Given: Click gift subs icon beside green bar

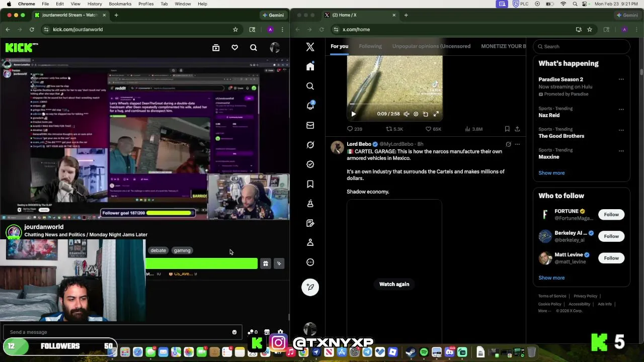Looking at the screenshot, I should (266, 263).
